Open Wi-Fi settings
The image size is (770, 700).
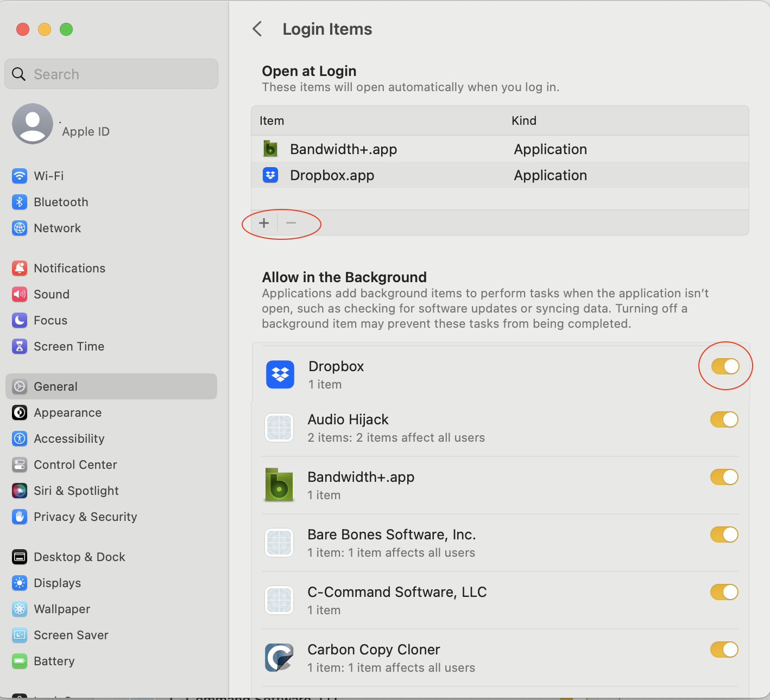pos(111,176)
